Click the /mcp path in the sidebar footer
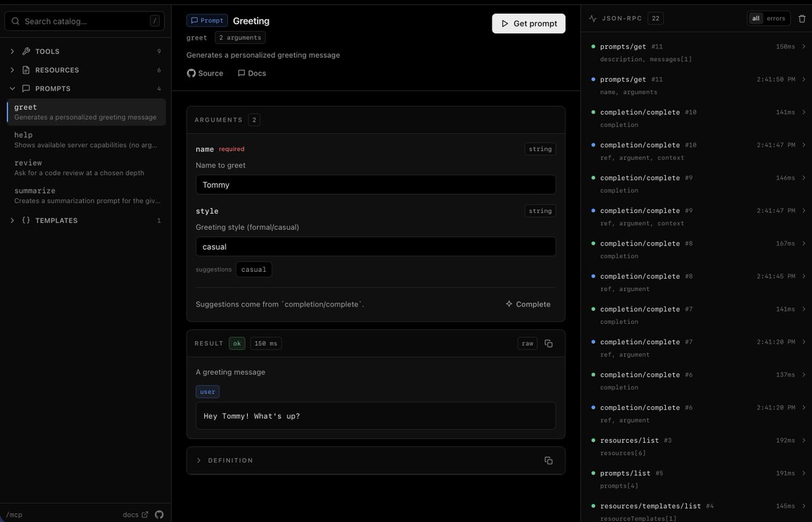Screen dimensions: 812x522 [14, 515]
